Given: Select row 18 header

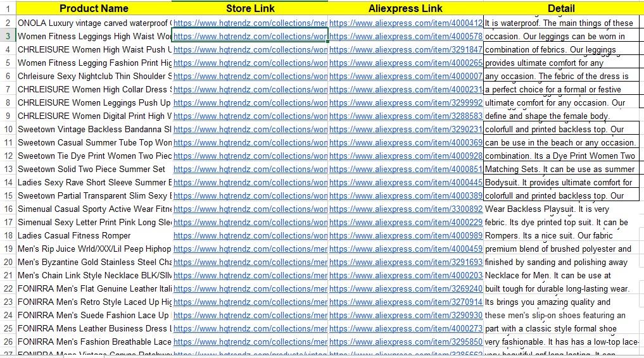Looking at the screenshot, I should (x=8, y=235).
